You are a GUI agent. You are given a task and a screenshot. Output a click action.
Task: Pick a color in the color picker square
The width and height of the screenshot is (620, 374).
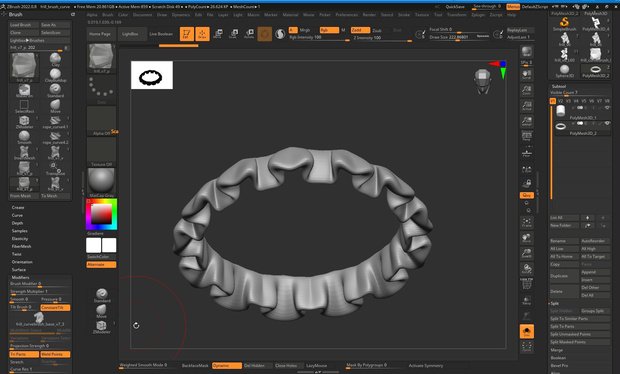pyautogui.click(x=102, y=214)
